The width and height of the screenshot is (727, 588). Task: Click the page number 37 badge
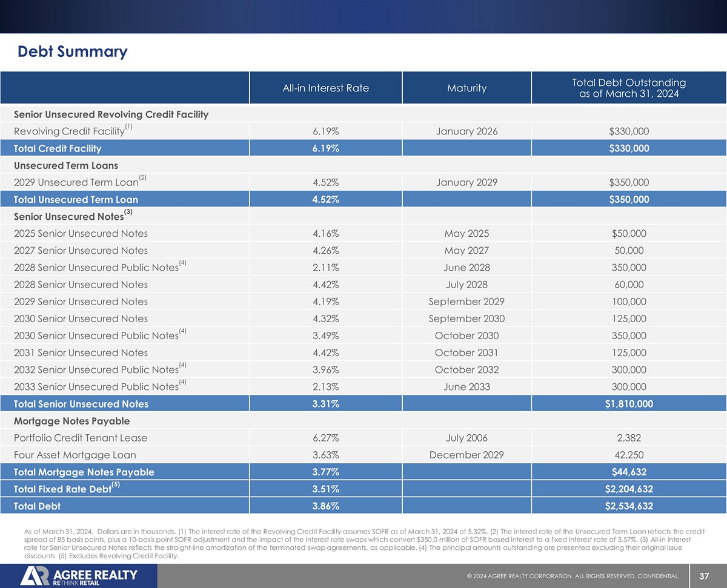[703, 576]
